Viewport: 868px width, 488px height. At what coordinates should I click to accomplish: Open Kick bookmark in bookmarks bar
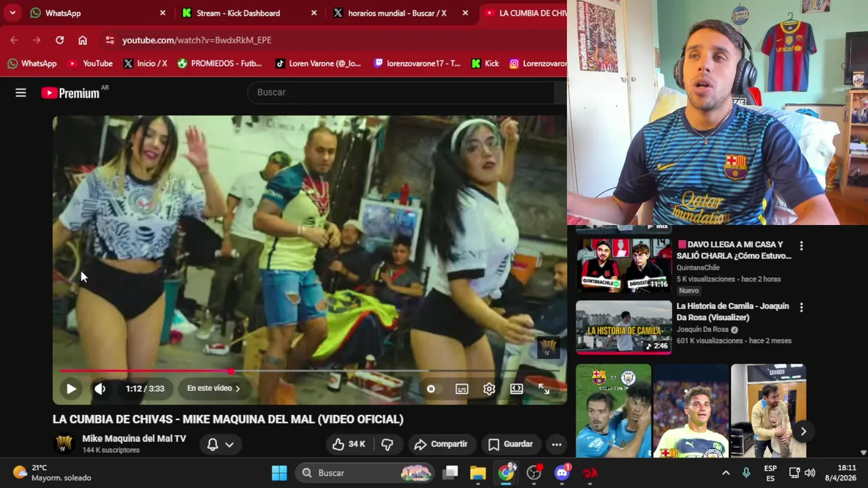point(485,63)
